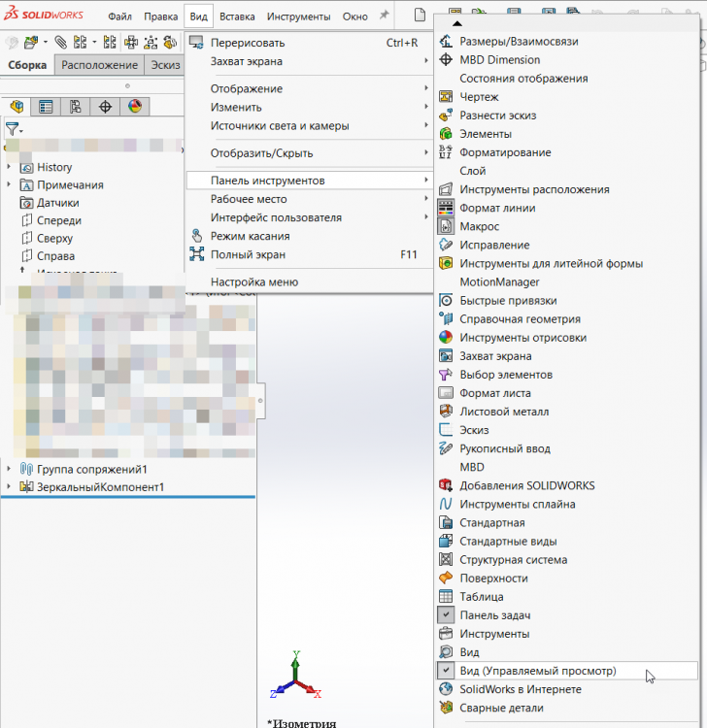This screenshot has height=728, width=707.
Task: Expand the History tree node
Action: (x=9, y=167)
